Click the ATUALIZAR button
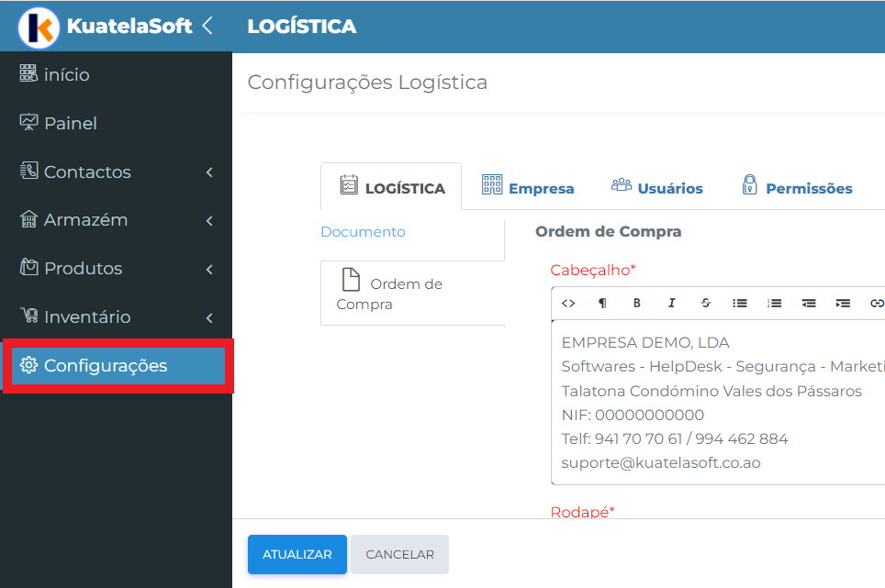 click(x=297, y=554)
